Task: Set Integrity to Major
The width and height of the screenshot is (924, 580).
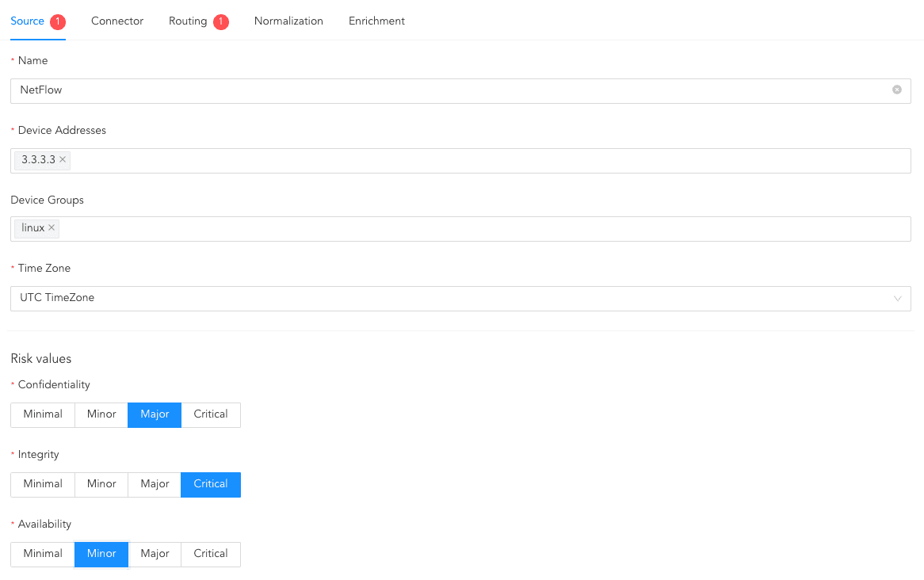Action: click(155, 484)
